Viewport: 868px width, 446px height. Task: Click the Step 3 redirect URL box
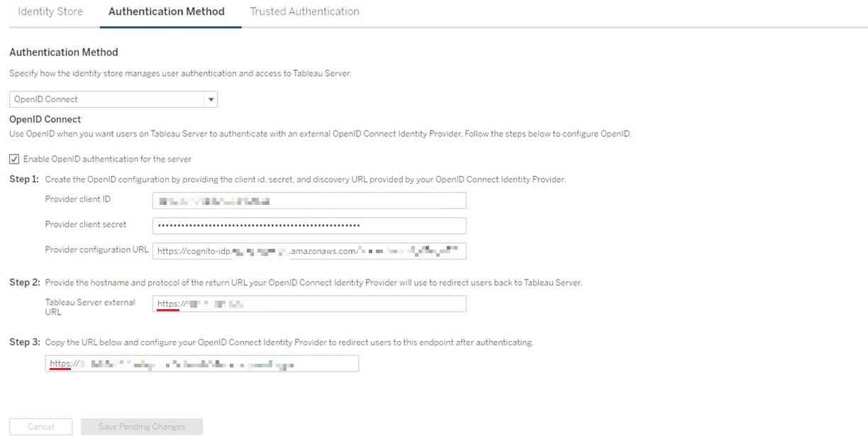coord(201,364)
